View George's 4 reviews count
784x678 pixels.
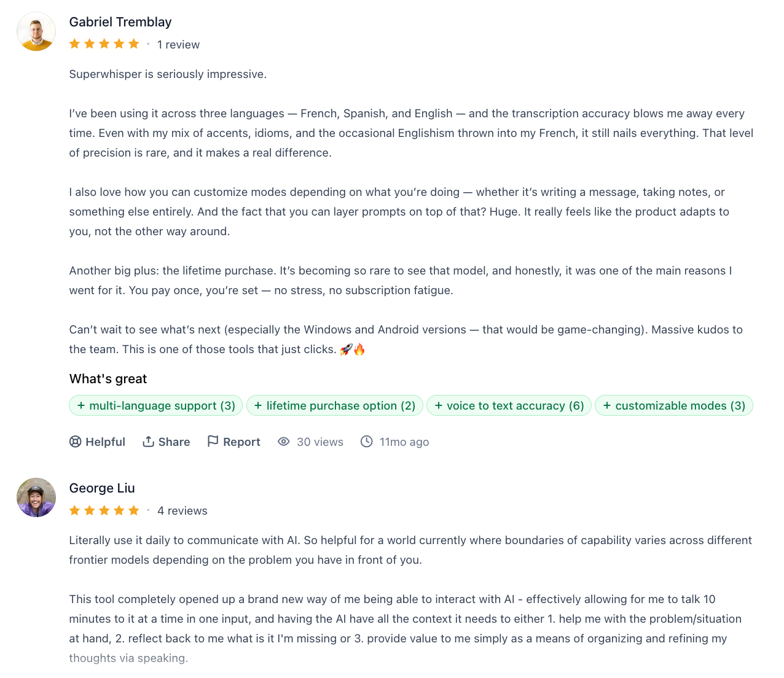(182, 511)
